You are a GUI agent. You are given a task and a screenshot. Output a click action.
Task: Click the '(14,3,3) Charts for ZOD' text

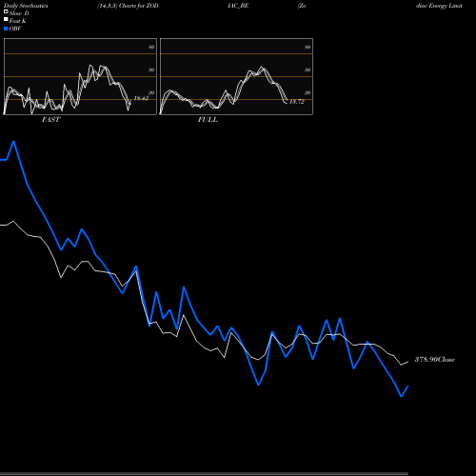pos(128,6)
